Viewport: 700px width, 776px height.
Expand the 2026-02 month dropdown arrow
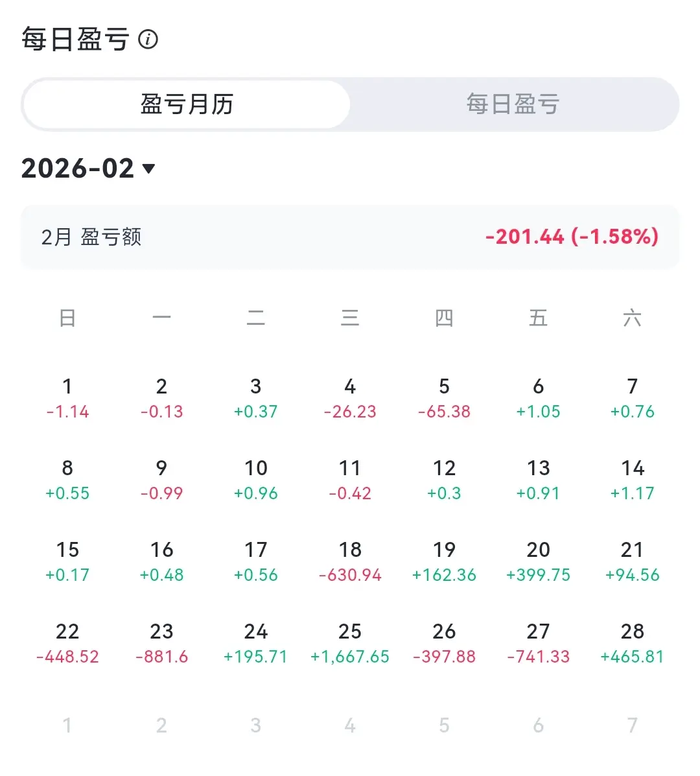pyautogui.click(x=148, y=169)
